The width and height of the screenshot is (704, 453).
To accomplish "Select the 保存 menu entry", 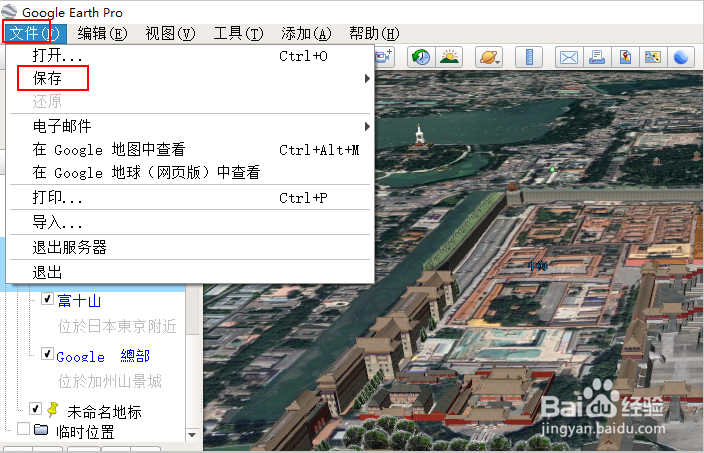I will (x=190, y=79).
